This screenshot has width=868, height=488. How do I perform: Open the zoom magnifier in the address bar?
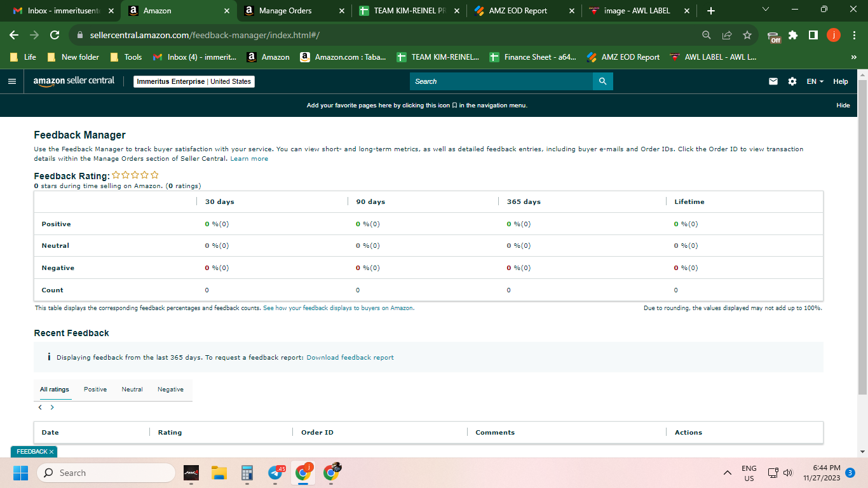(x=707, y=35)
